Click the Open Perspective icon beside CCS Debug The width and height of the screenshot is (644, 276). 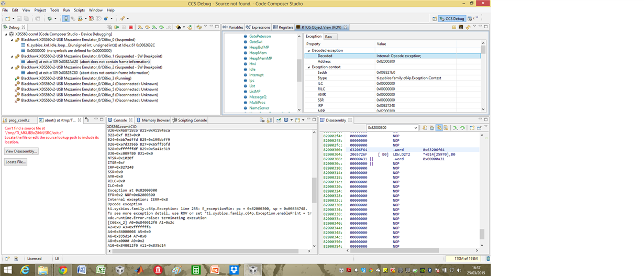[x=435, y=18]
